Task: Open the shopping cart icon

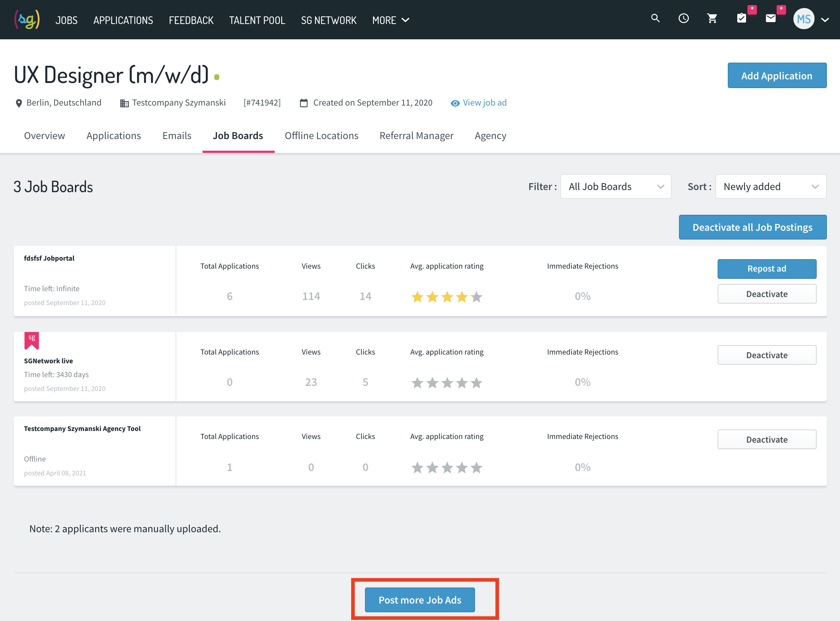Action: coord(712,18)
